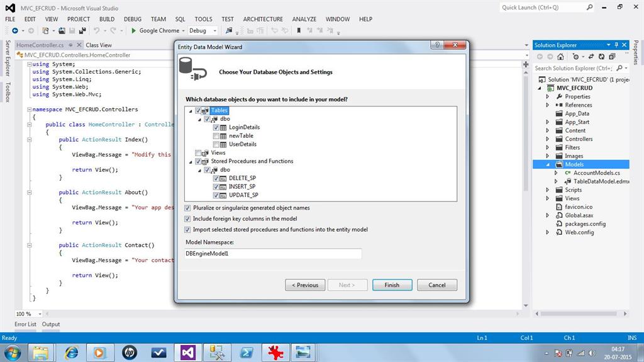Click Collapse All icon in Solution Explorer

point(612,57)
